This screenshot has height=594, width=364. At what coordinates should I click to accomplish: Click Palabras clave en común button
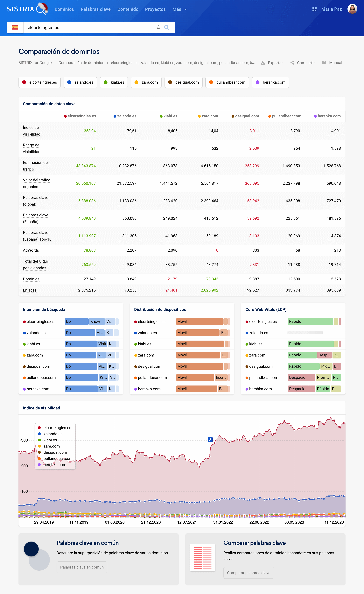click(x=82, y=567)
